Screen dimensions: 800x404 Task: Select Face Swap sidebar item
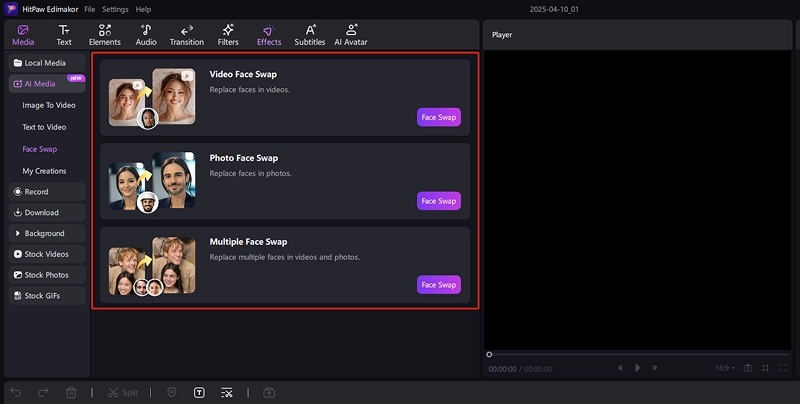pos(40,149)
